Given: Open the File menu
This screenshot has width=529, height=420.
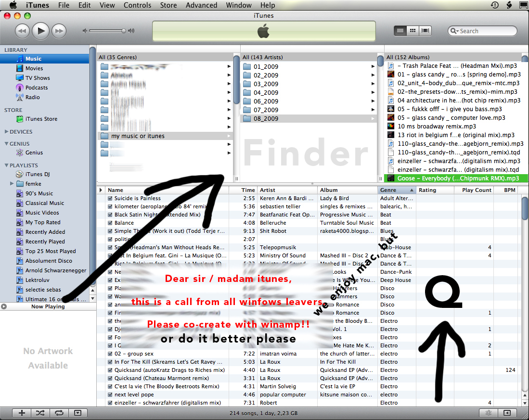Looking at the screenshot, I should pyautogui.click(x=64, y=5).
